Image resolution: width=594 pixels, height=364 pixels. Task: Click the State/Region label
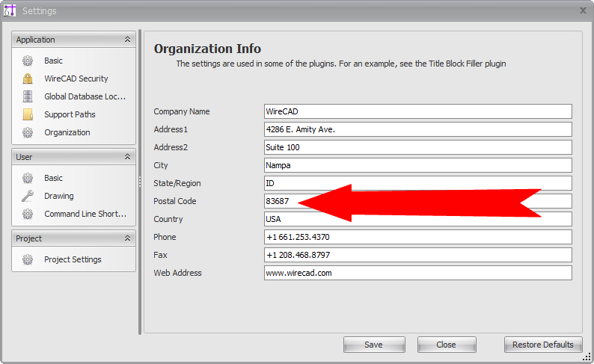point(177,183)
